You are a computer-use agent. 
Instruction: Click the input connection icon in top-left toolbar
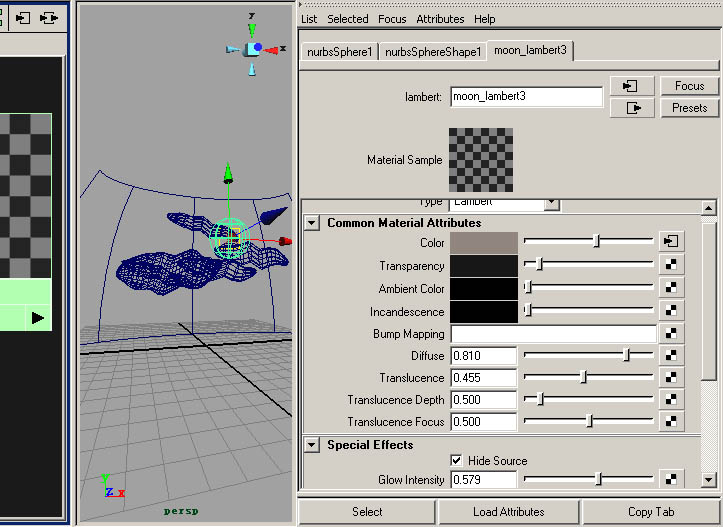point(23,18)
